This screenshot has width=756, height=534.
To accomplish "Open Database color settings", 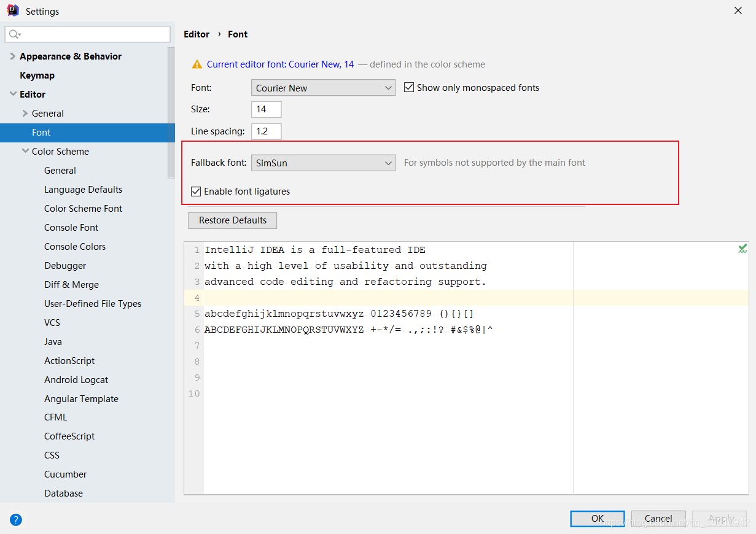I will tap(63, 493).
